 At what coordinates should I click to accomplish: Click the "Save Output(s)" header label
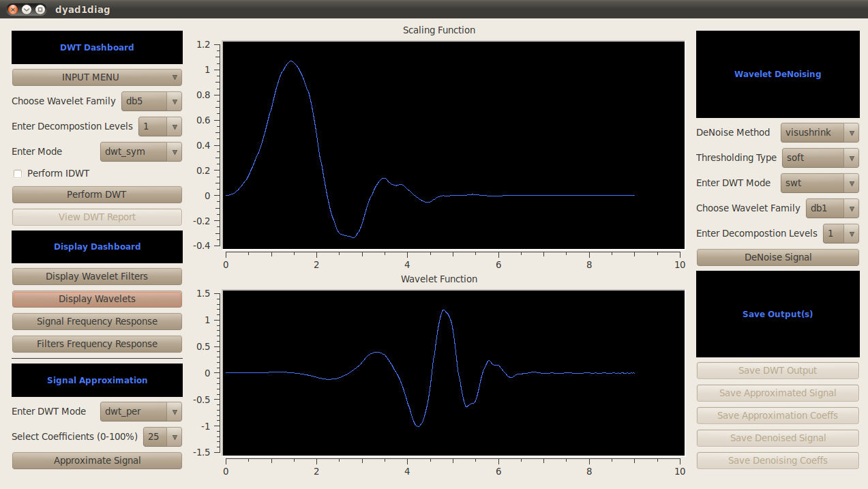[777, 314]
